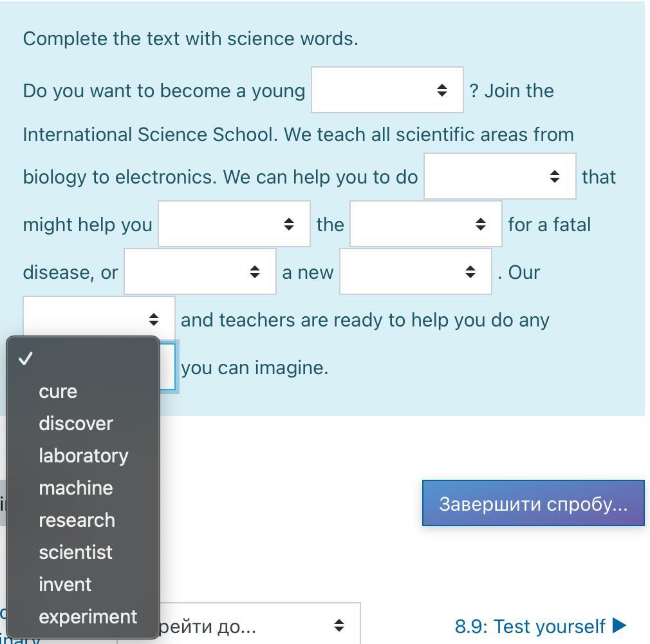This screenshot has height=644, width=650.
Task: Open dropdown after 'a new'
Action: [415, 272]
